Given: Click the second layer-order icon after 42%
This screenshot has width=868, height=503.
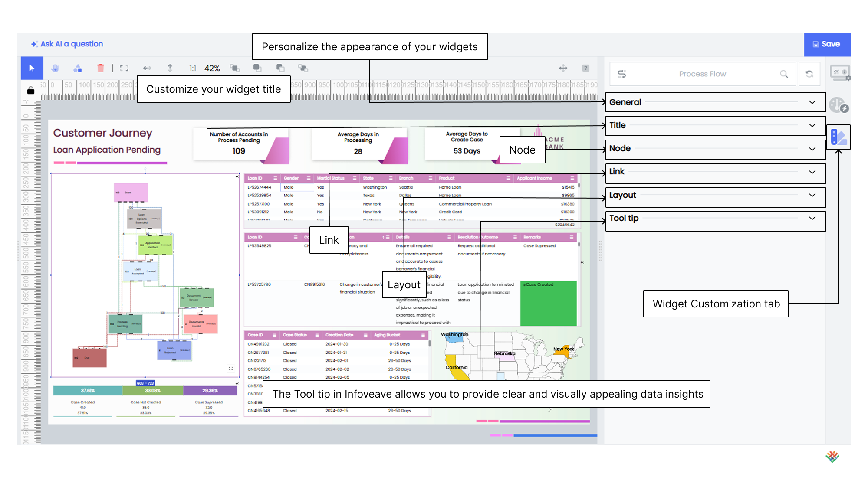Looking at the screenshot, I should tap(257, 68).
